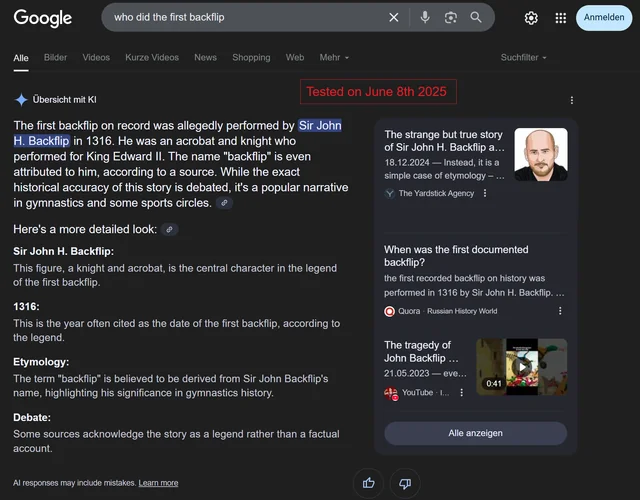Click the magnifying glass search icon
Image resolution: width=640 pixels, height=500 pixels.
pos(476,18)
